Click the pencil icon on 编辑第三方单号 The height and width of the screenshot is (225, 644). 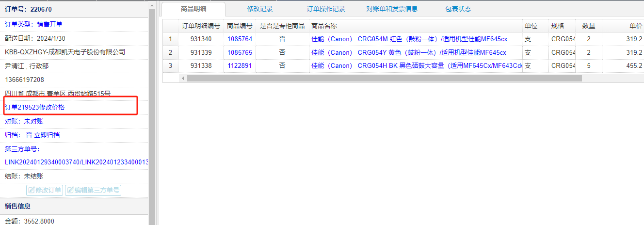(70, 190)
